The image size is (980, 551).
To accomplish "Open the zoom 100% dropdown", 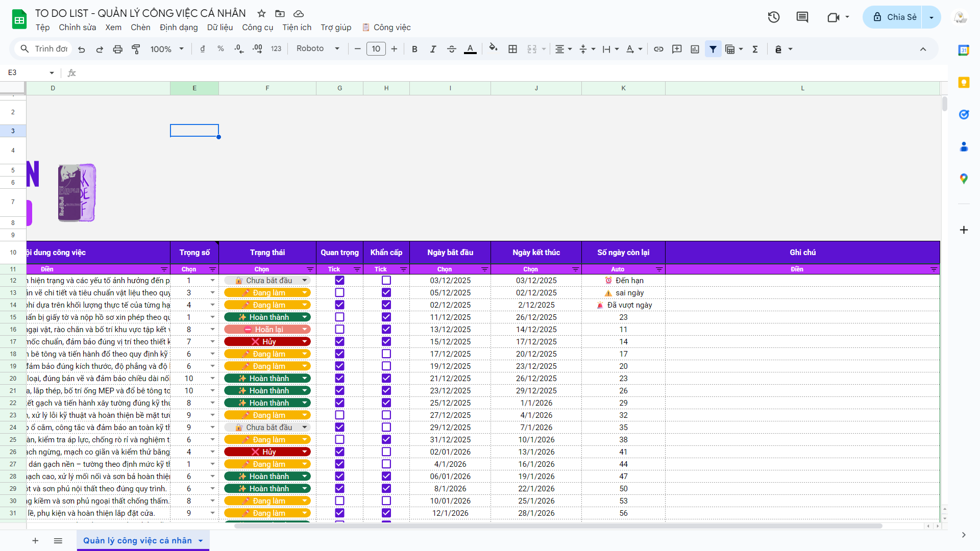I will [166, 49].
